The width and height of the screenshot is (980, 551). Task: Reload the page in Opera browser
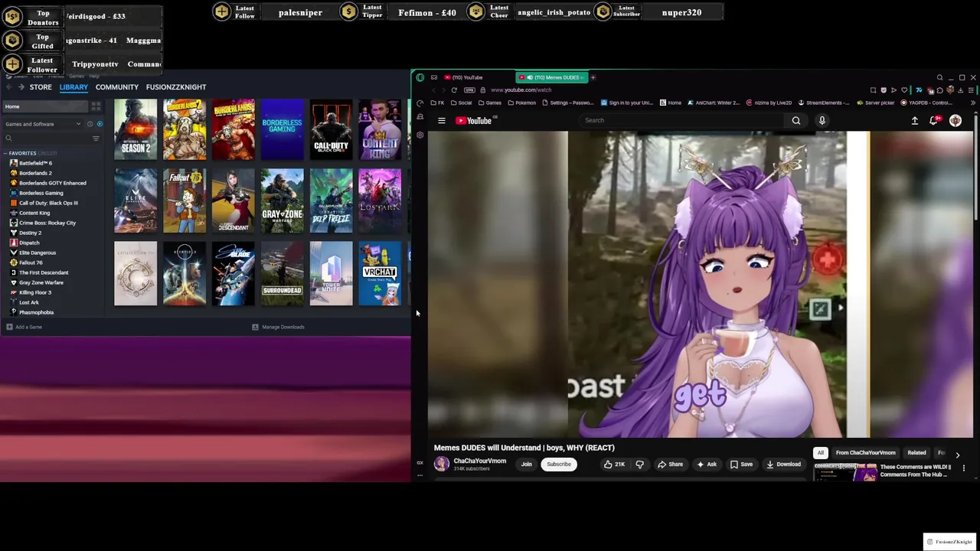coord(454,90)
